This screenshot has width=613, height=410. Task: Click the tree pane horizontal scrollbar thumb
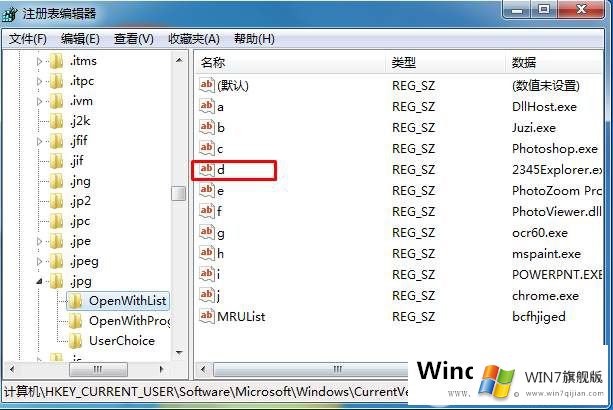[x=98, y=369]
